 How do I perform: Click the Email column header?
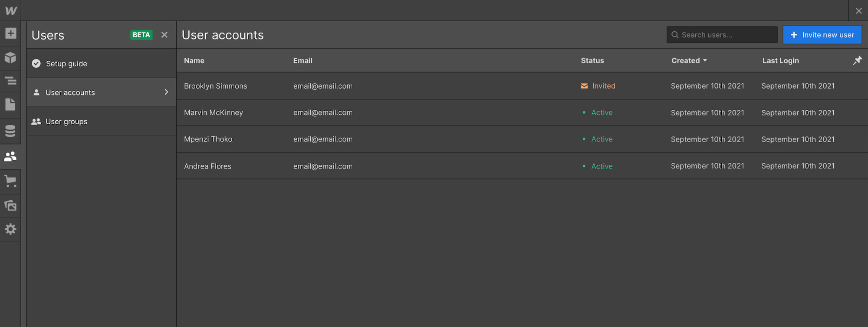[x=302, y=60]
